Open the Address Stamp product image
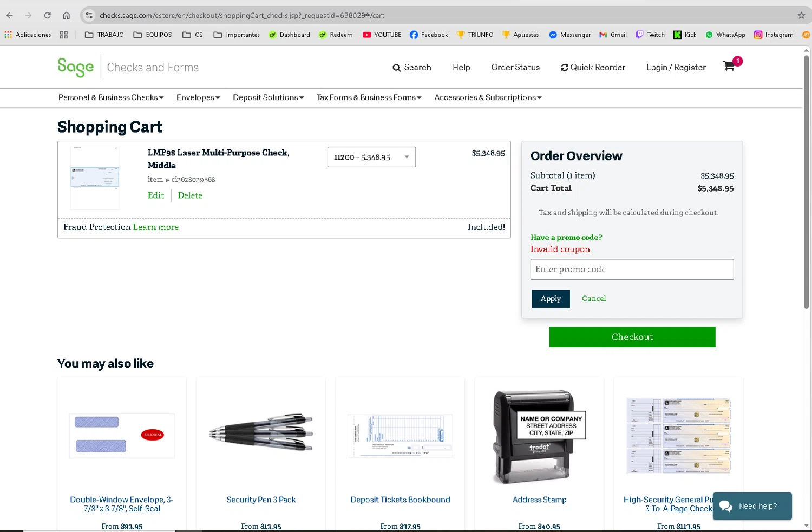The height and width of the screenshot is (532, 812). pos(539,436)
